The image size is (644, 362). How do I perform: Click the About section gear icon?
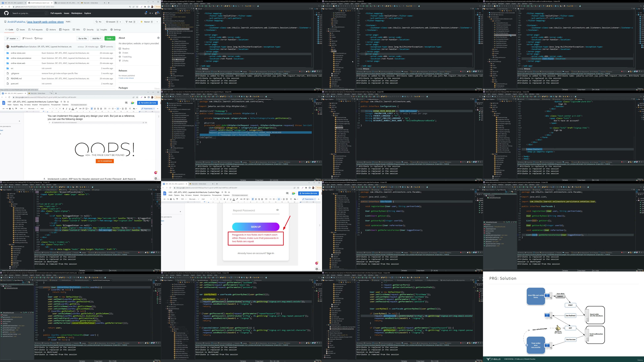(x=158, y=38)
